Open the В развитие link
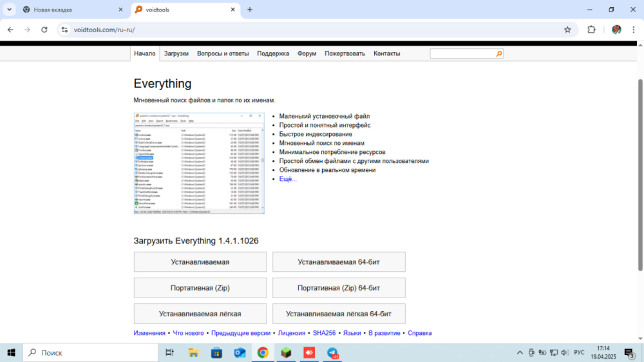 click(x=384, y=333)
